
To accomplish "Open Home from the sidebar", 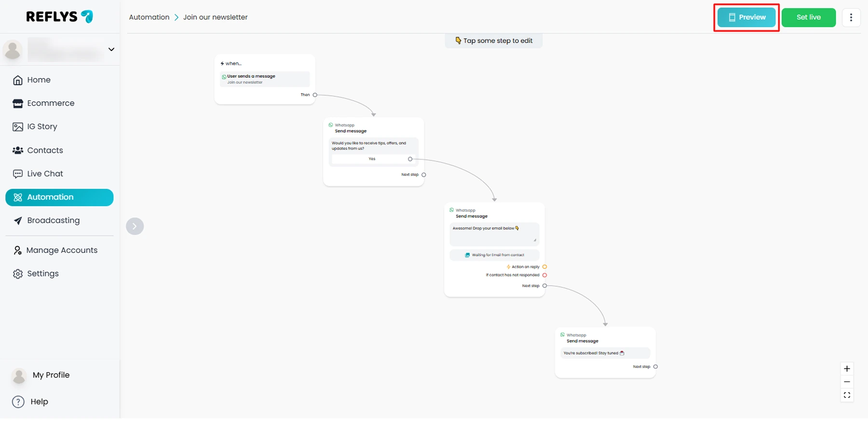I will coord(39,80).
